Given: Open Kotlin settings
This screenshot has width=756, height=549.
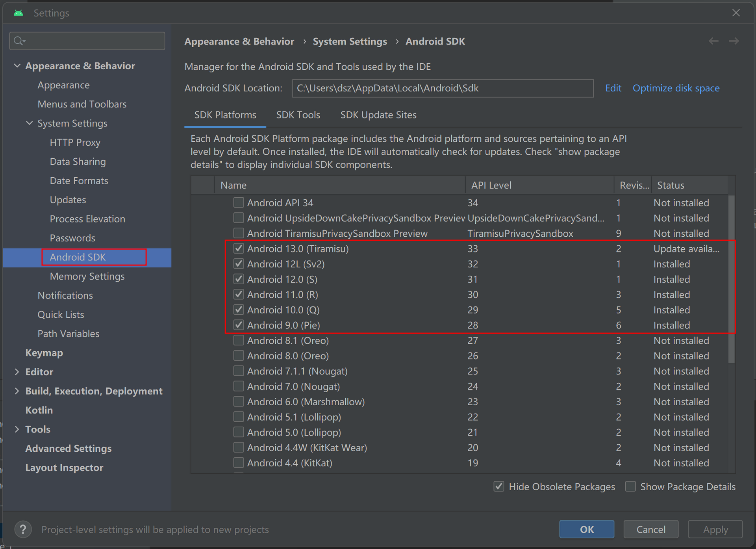Looking at the screenshot, I should click(x=39, y=410).
